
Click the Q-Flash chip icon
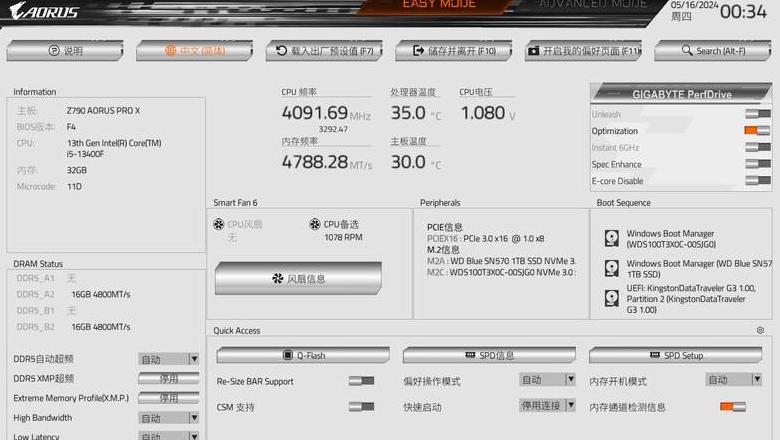tap(288, 355)
